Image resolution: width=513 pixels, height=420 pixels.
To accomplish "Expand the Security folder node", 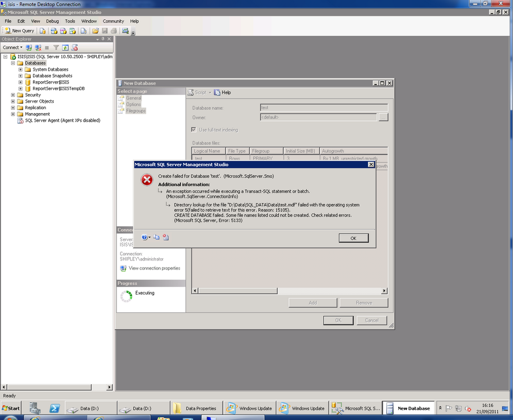I will click(13, 95).
